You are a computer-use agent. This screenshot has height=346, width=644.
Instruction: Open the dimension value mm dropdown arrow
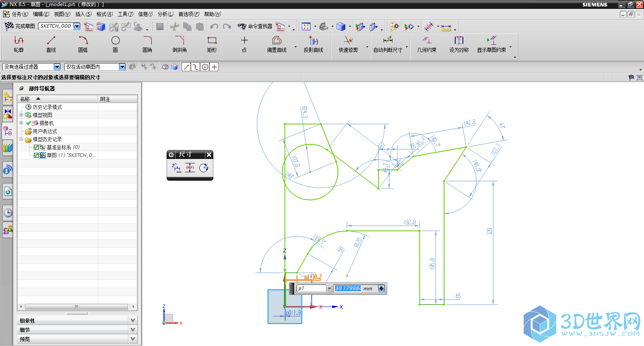click(x=382, y=288)
